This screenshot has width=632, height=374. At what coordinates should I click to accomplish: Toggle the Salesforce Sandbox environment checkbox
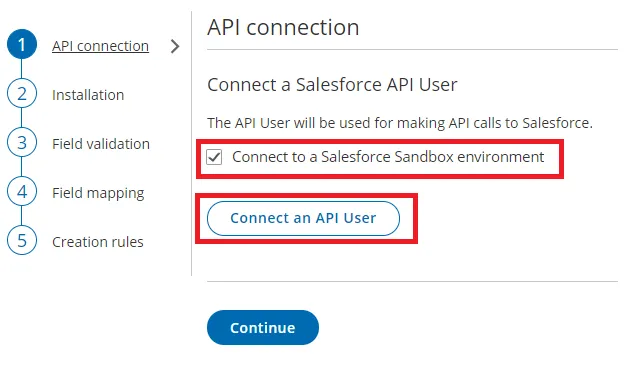click(214, 157)
